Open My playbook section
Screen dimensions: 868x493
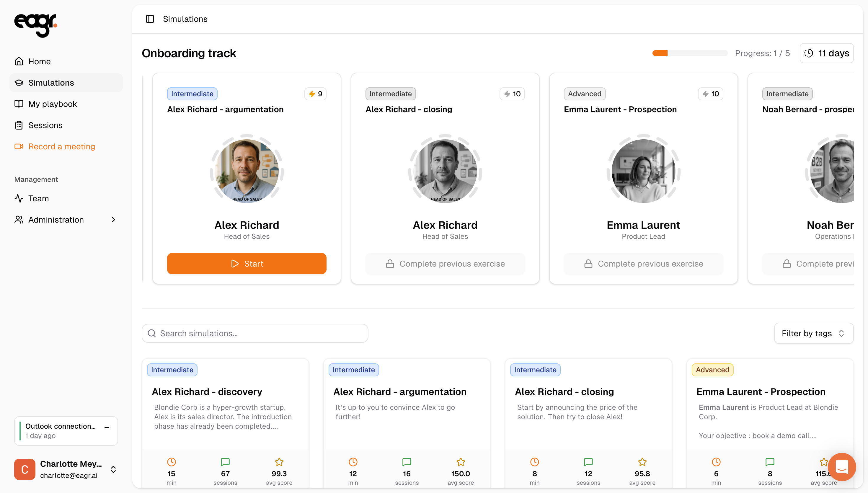pos(53,104)
